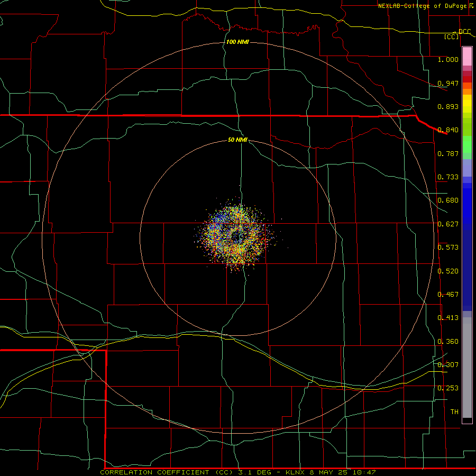The image size is (476, 476).
Task: Click the 0.787 legend value
Action: pyautogui.click(x=448, y=153)
